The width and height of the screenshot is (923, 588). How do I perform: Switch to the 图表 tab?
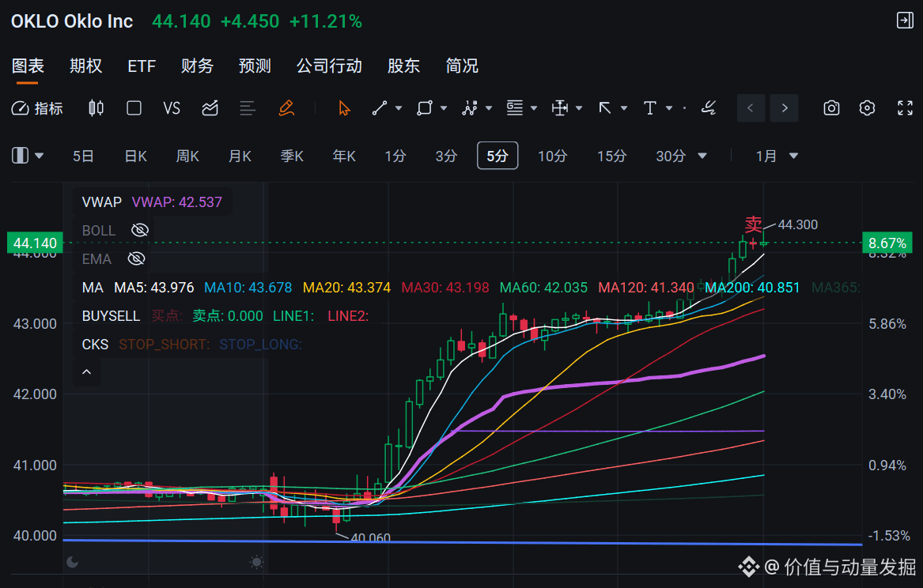coord(28,66)
